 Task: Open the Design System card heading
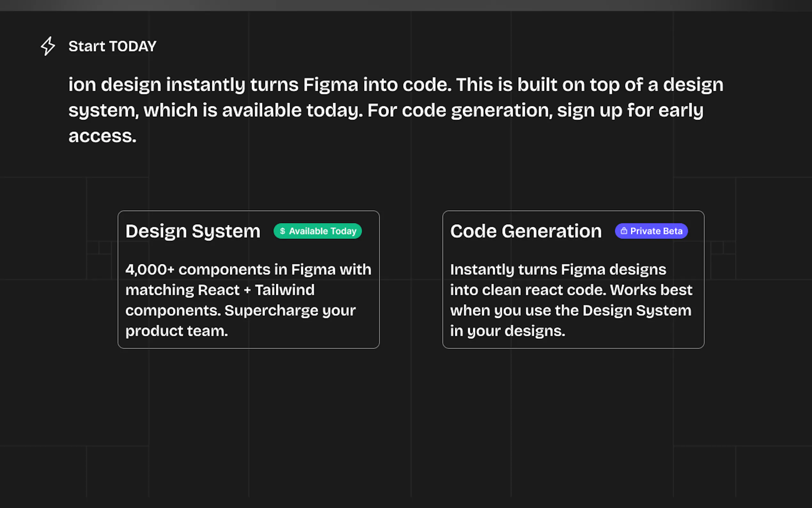coord(193,231)
